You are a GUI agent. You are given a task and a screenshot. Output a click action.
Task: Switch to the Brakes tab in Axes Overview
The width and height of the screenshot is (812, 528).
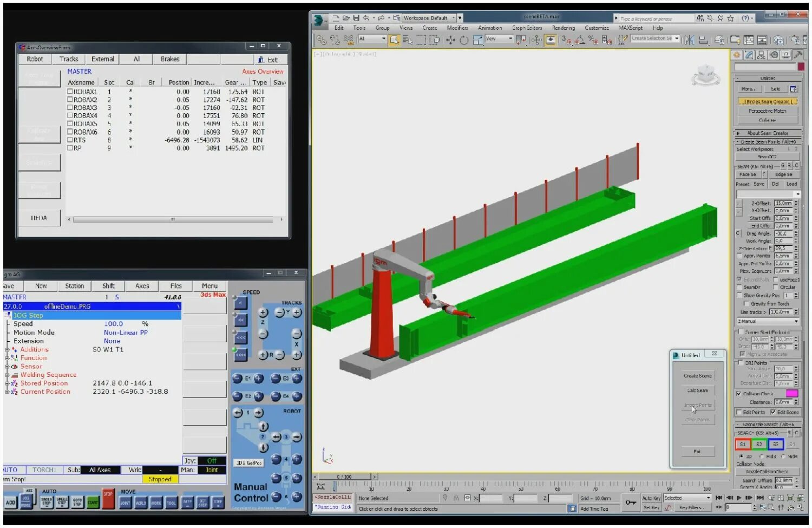[170, 59]
